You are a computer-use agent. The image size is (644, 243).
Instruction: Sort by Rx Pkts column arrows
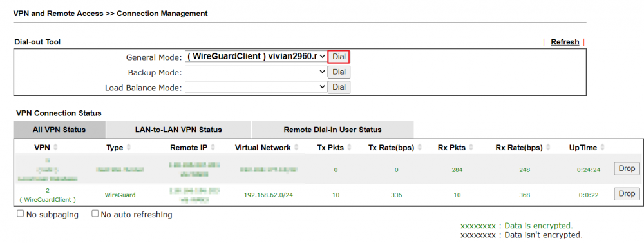click(471, 148)
